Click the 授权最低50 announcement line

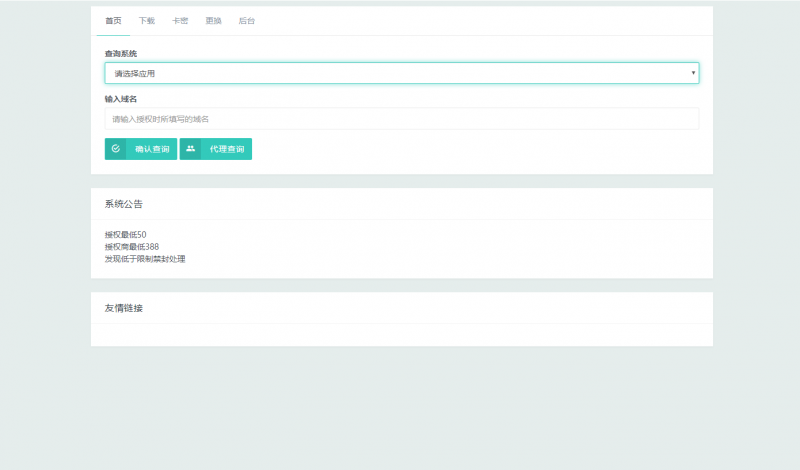[x=126, y=235]
